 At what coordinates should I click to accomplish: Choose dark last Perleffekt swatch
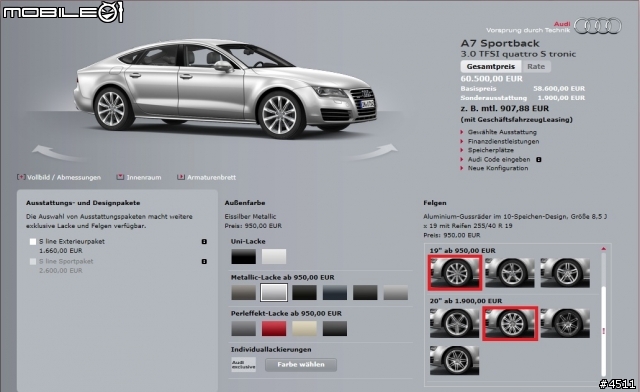pos(335,328)
